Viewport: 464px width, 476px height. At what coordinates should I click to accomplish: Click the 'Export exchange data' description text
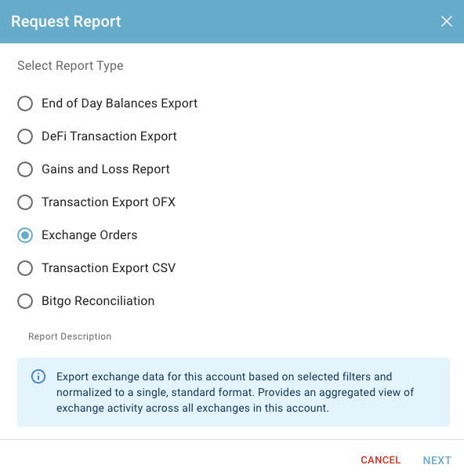[x=235, y=392]
